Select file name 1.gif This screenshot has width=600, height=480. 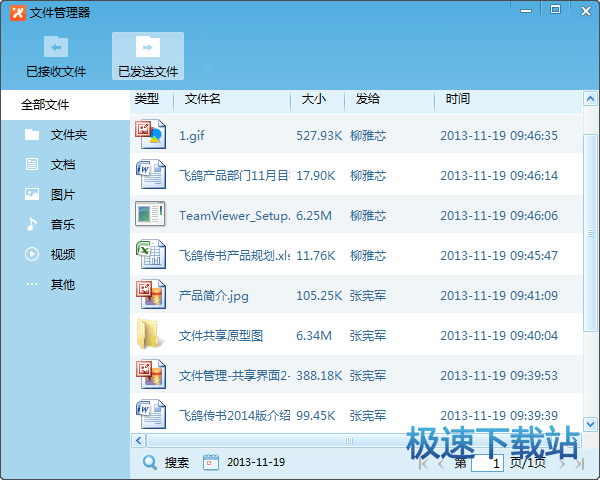pyautogui.click(x=192, y=136)
